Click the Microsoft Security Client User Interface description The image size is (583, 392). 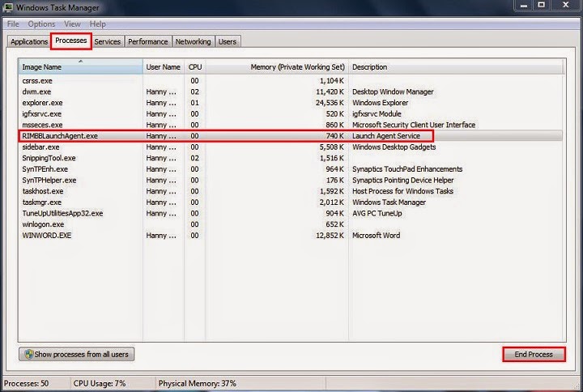coord(414,125)
